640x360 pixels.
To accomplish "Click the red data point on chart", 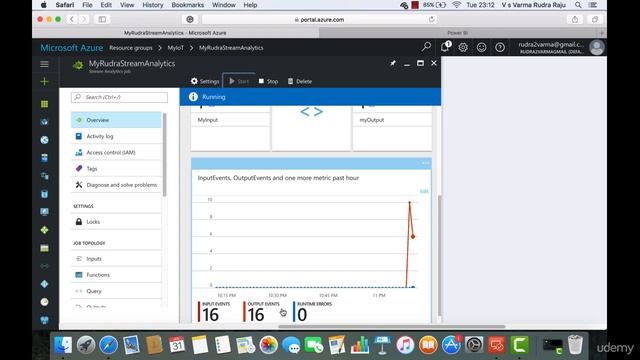I will [413, 237].
